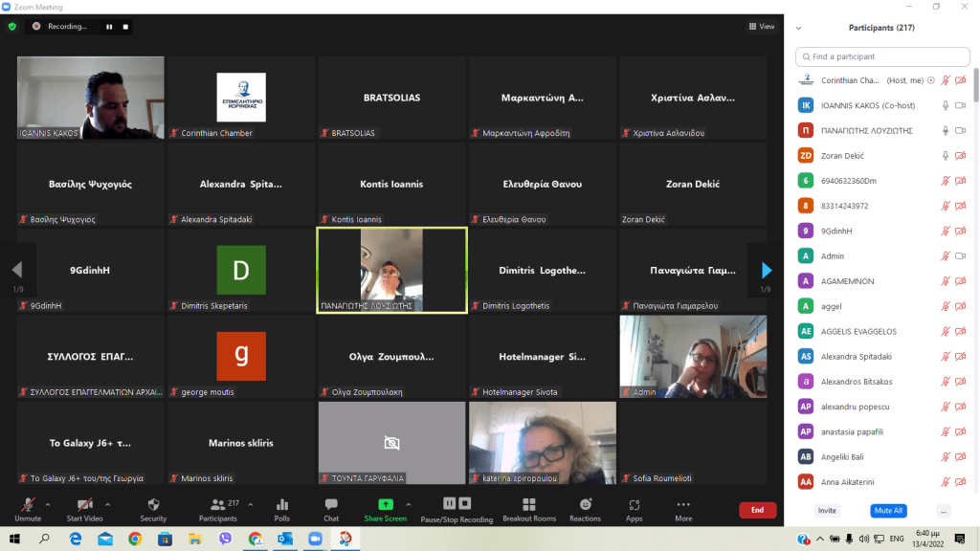Pause the recording from the top bar
This screenshot has height=551, width=980.
[x=109, y=27]
